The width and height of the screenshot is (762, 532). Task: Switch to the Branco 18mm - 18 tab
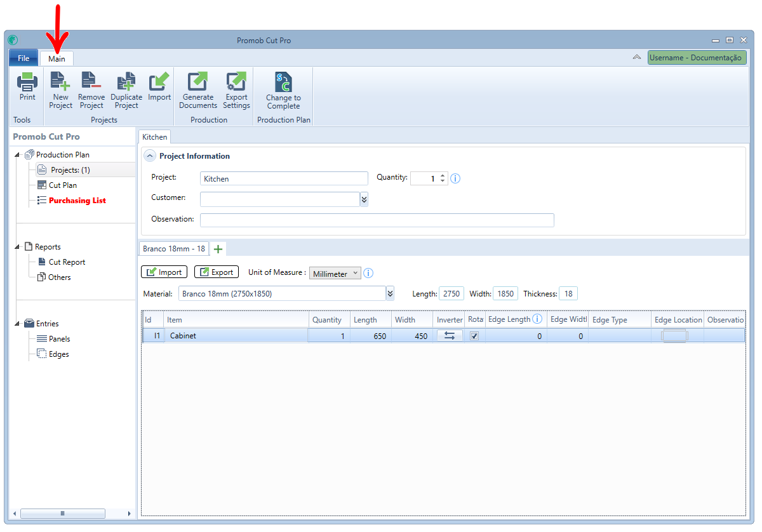coord(174,249)
